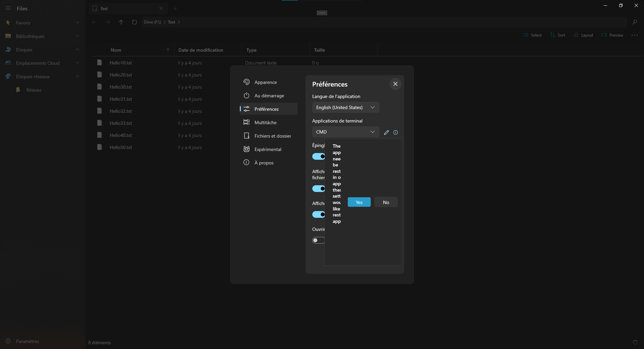Click the Disques drive icon
The image size is (644, 349).
[8, 50]
